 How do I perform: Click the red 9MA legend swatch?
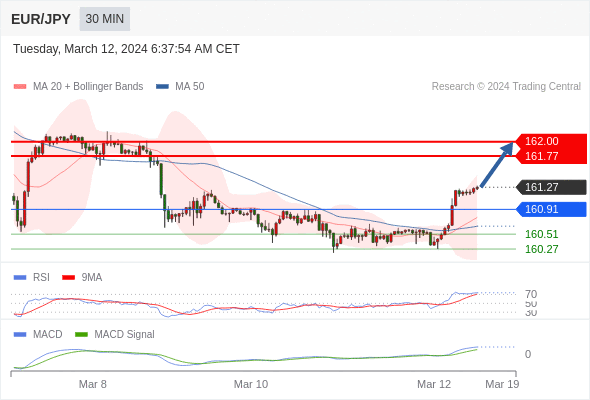pos(68,278)
